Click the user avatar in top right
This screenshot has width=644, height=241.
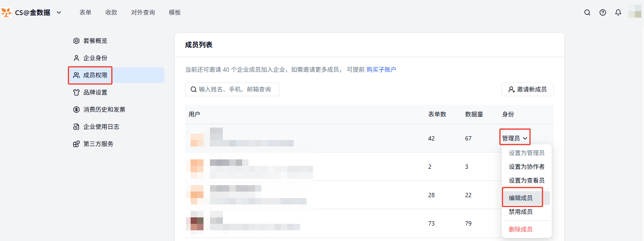635,12
